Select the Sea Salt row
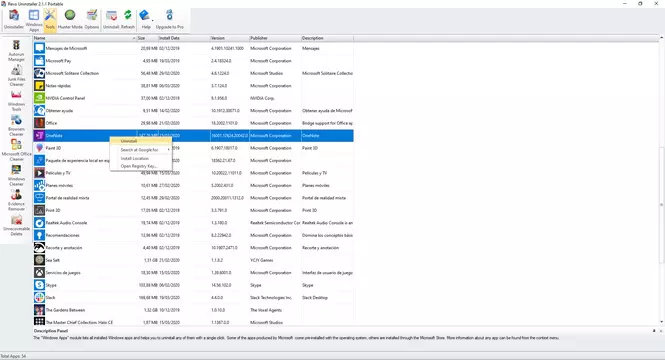 (193, 260)
